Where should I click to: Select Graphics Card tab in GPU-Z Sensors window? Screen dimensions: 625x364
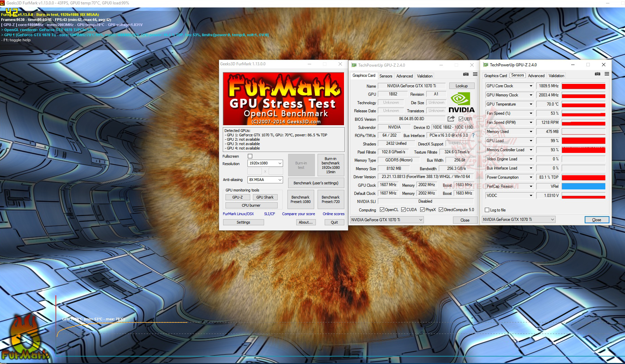coord(495,76)
